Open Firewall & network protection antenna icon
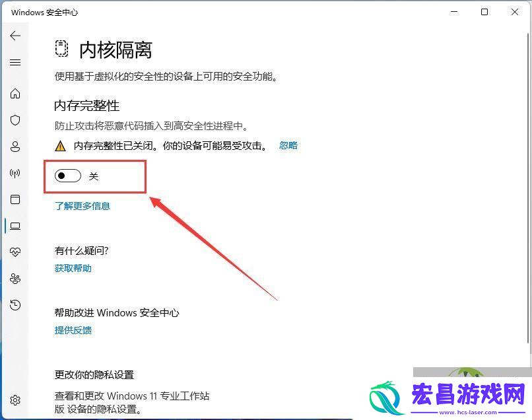This screenshot has width=532, height=420. click(x=15, y=174)
